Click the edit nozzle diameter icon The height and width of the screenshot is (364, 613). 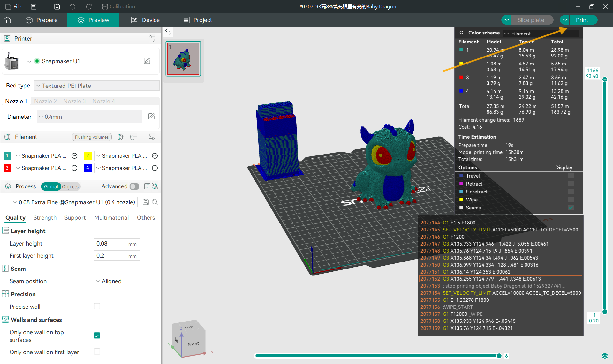coord(152,117)
